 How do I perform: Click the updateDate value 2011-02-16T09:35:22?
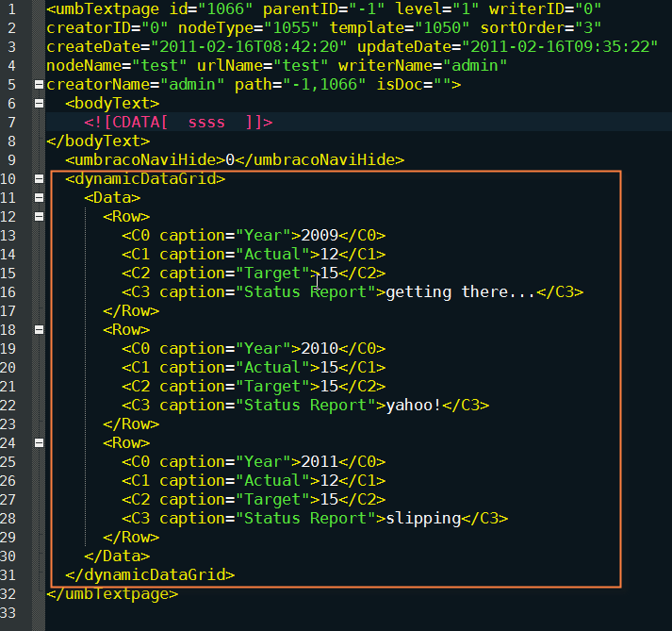(x=560, y=47)
